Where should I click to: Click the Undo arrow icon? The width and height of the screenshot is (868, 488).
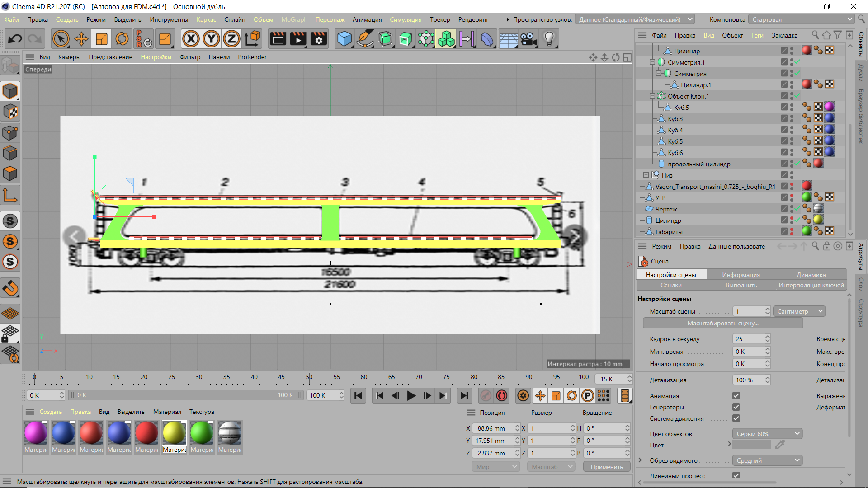pyautogui.click(x=15, y=39)
